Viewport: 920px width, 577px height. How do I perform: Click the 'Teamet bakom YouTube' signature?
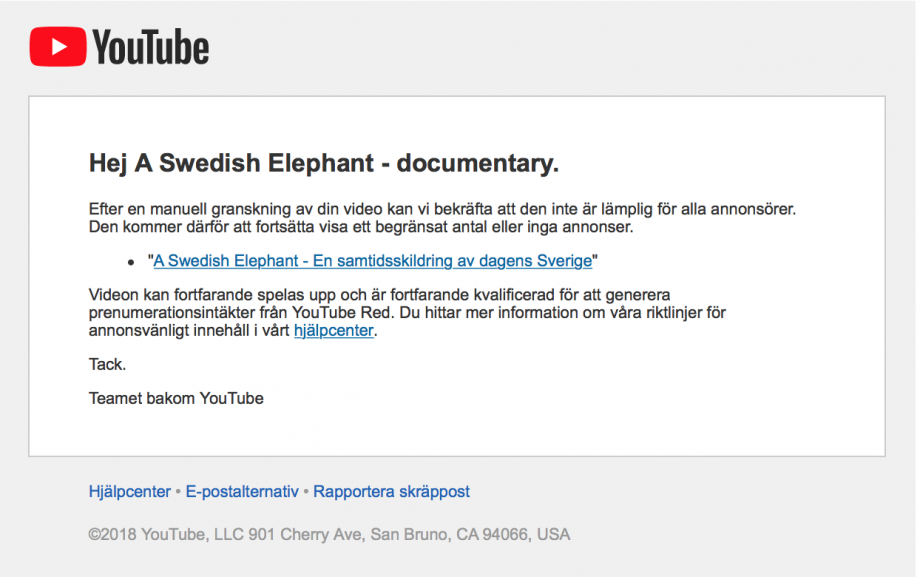tap(176, 399)
